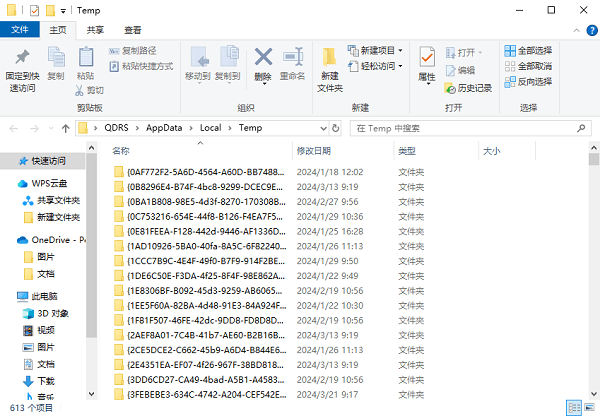
Task: Open the 文件 menu
Action: pos(20,31)
